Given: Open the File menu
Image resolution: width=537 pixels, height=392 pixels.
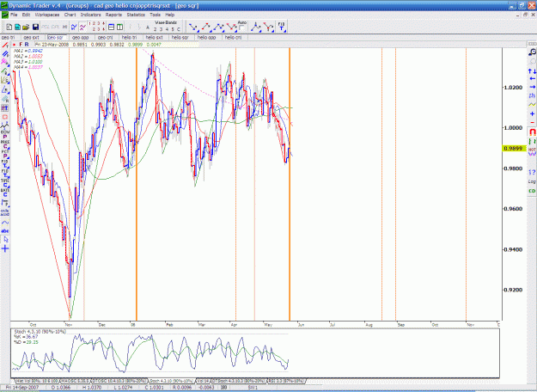Looking at the screenshot, I should tap(14, 15).
